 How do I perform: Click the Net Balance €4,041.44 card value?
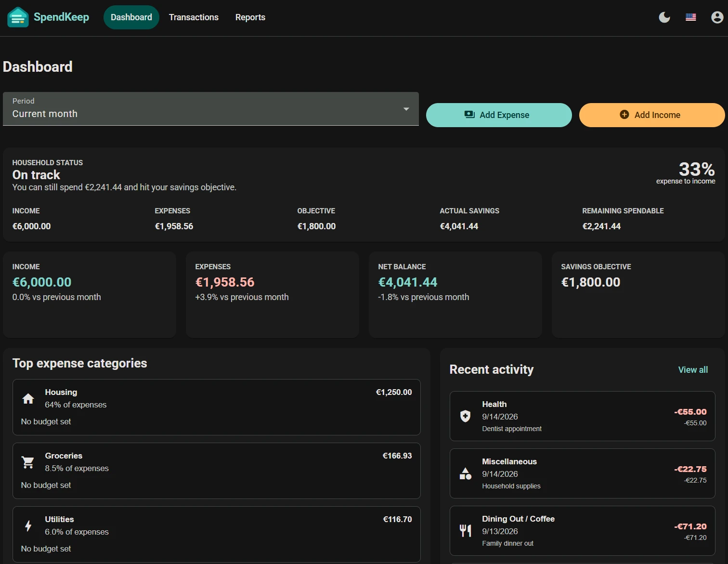[408, 282]
